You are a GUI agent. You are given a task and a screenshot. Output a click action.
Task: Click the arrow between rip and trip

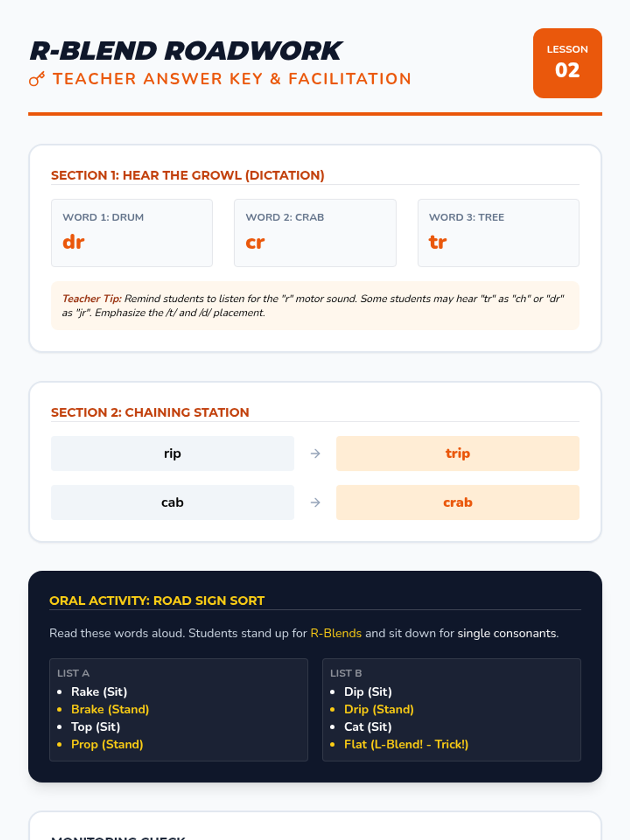315,454
